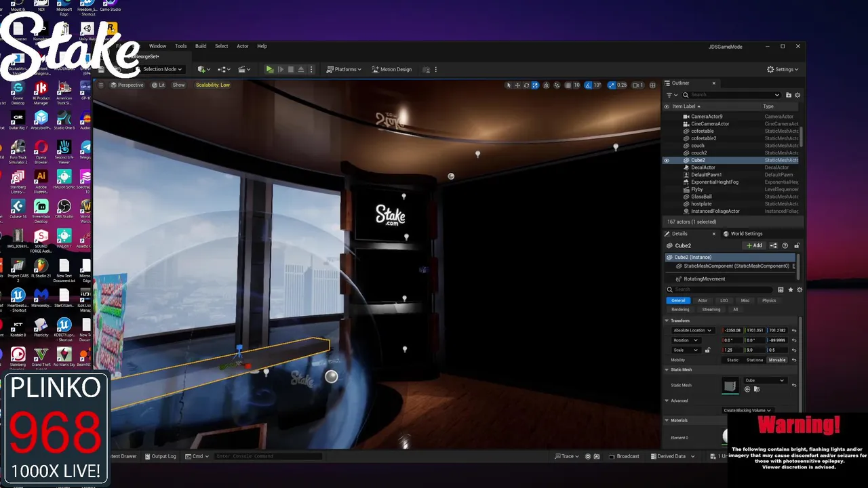This screenshot has height=488, width=868.
Task: Select the Actor details filter
Action: coord(703,300)
